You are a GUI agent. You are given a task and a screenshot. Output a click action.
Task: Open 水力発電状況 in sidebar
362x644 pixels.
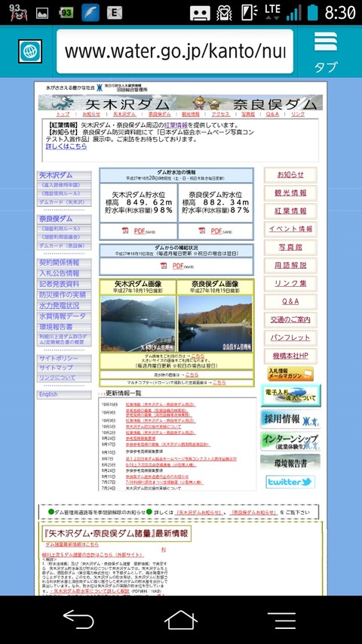(x=64, y=306)
